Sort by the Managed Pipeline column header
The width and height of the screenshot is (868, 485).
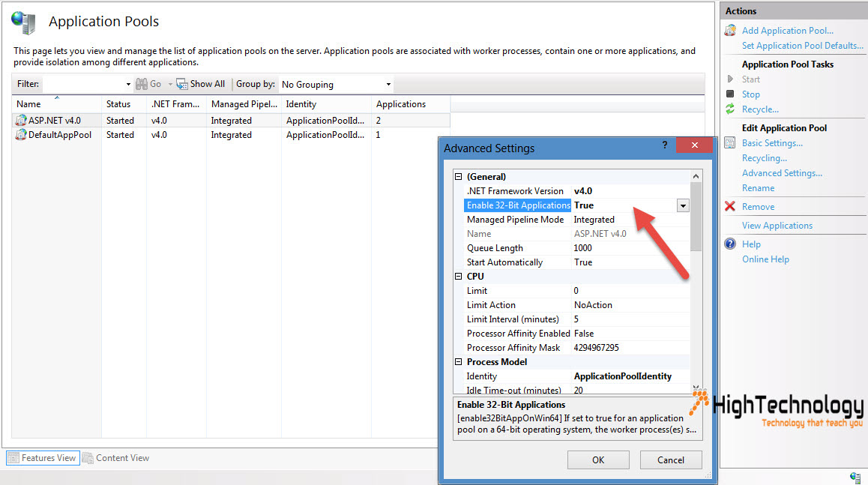[x=244, y=104]
